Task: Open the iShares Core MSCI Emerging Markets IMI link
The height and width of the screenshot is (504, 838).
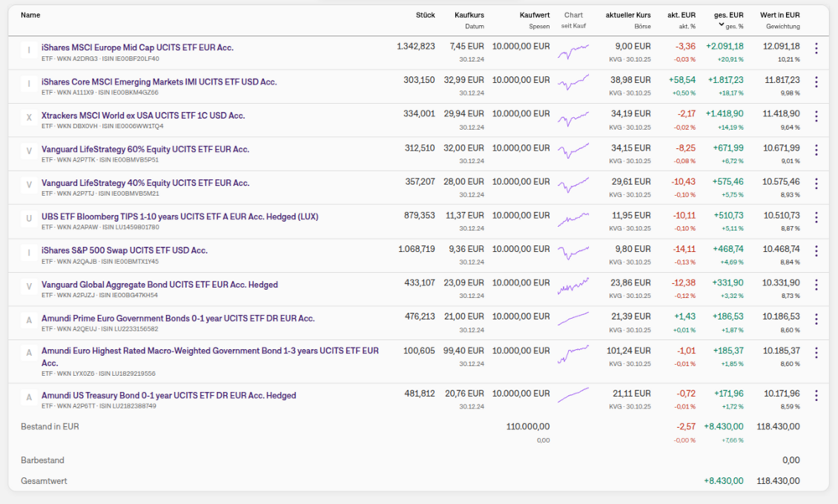Action: pos(158,82)
